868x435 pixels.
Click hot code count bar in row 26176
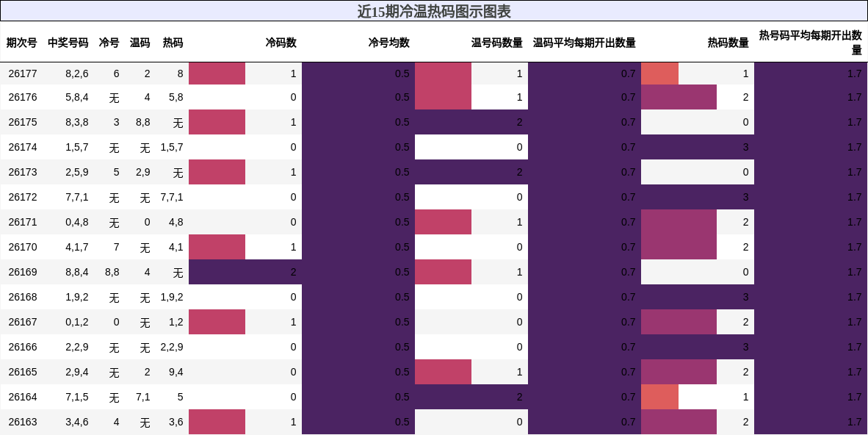pyautogui.click(x=679, y=98)
